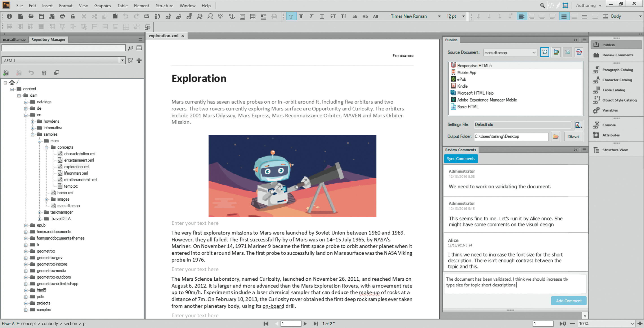Click the Save file floppy icon
Viewport: 644px width, 328px height.
point(41,16)
